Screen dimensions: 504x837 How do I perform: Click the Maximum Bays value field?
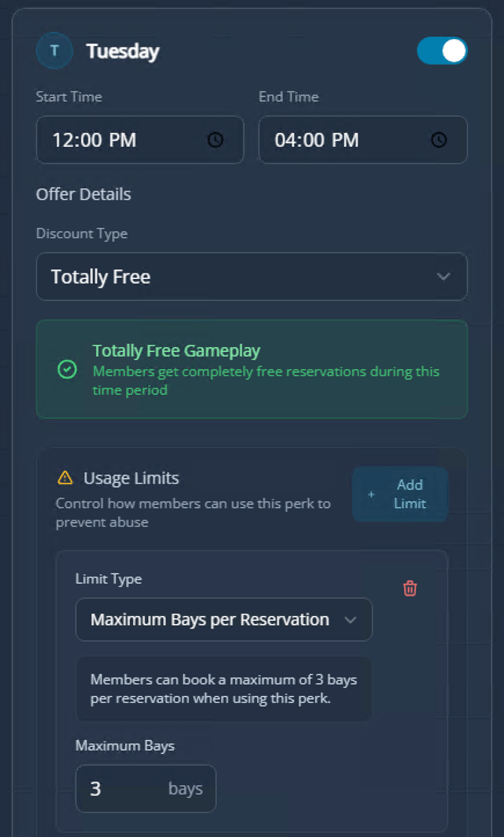[x=145, y=788]
